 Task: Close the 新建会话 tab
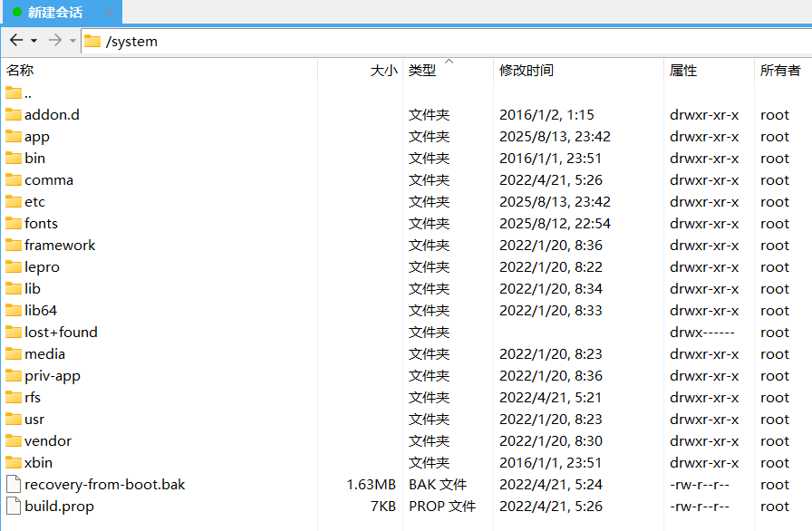(x=110, y=13)
